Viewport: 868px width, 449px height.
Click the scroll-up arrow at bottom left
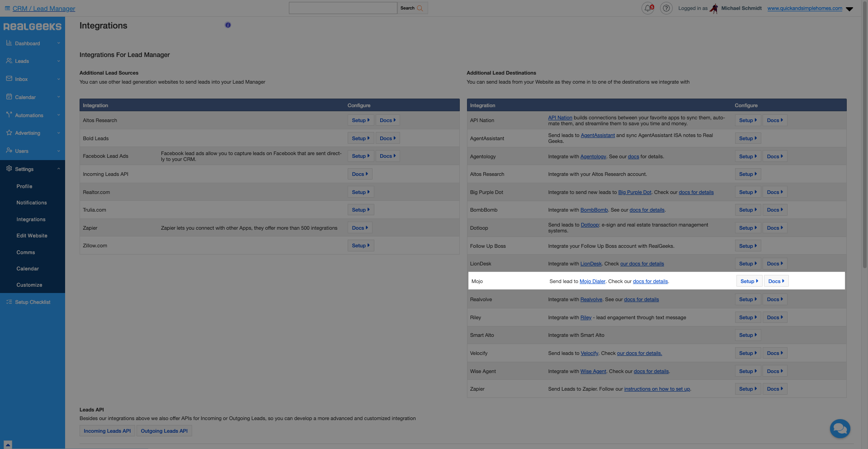pyautogui.click(x=8, y=445)
